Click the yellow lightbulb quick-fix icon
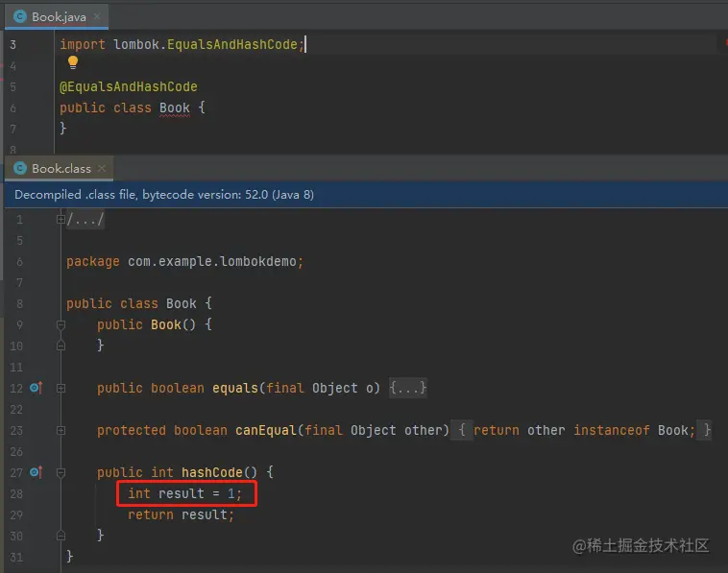 pos(73,62)
